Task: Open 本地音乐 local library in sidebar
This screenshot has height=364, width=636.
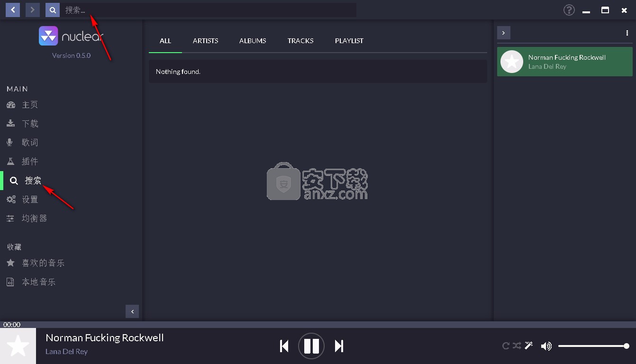Action: pos(31,282)
